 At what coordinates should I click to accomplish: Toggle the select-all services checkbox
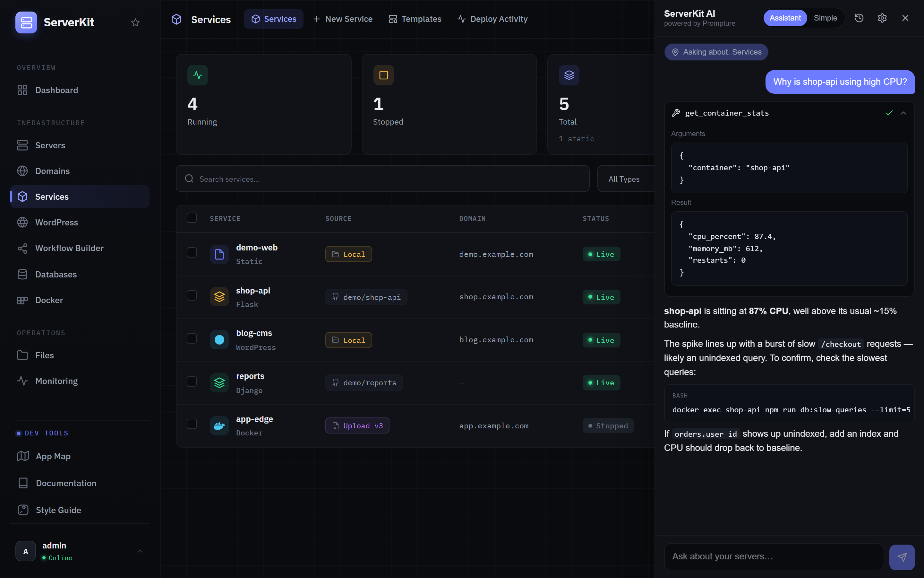(x=192, y=218)
